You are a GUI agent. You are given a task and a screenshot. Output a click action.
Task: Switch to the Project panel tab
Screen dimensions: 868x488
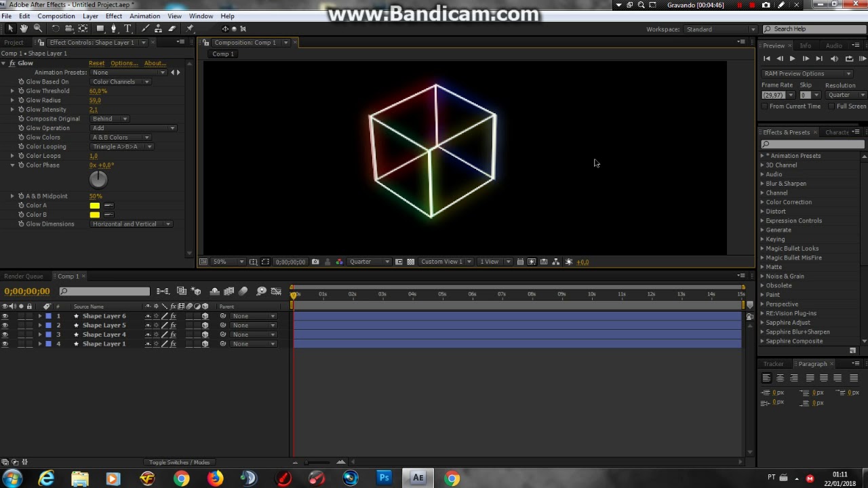click(x=14, y=43)
